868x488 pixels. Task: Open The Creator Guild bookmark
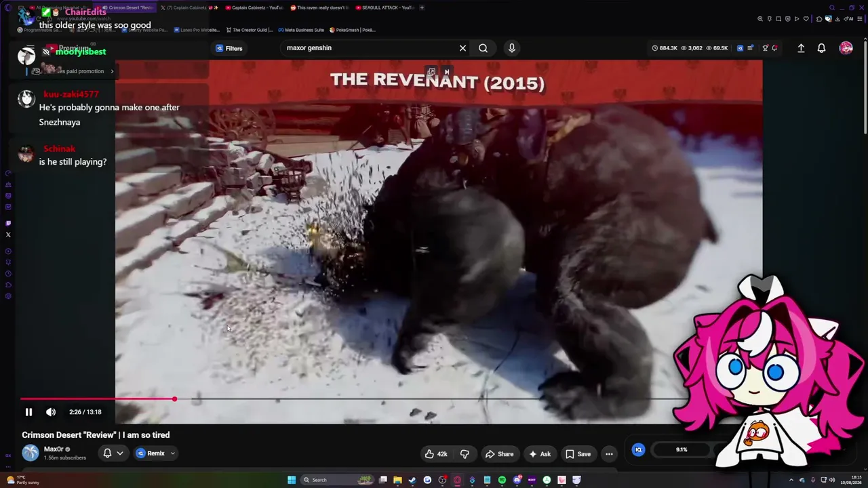click(x=249, y=30)
